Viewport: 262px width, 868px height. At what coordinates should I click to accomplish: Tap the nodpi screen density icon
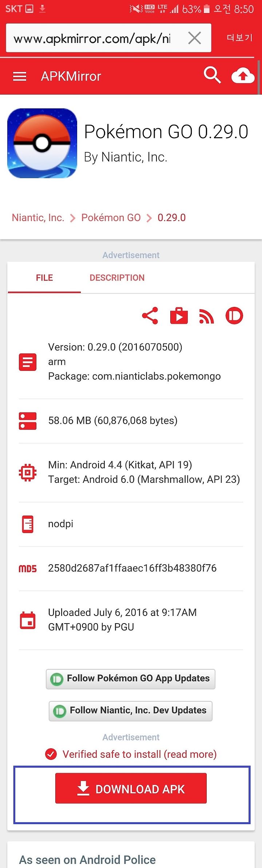pos(28,524)
